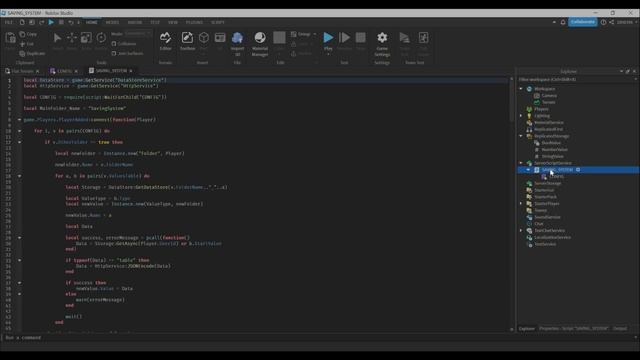Image resolution: width=640 pixels, height=360 pixels.
Task: Click the Stop playtest button
Action: point(360,38)
